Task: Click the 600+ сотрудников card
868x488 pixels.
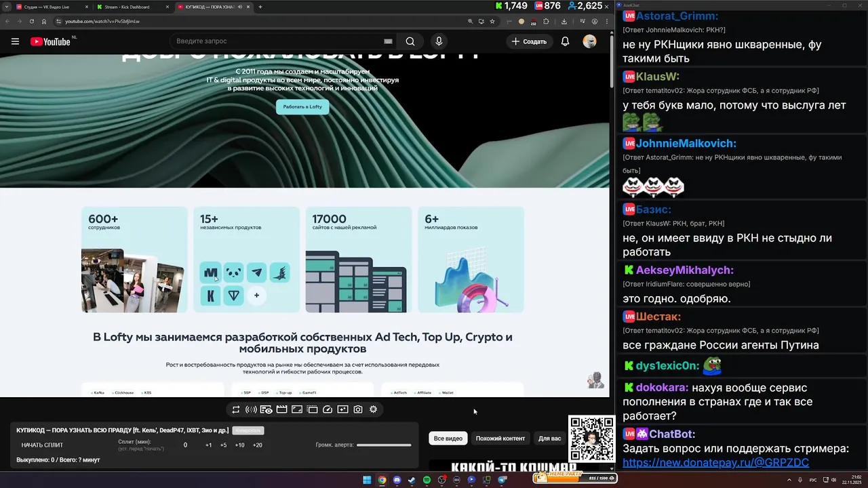Action: click(134, 260)
